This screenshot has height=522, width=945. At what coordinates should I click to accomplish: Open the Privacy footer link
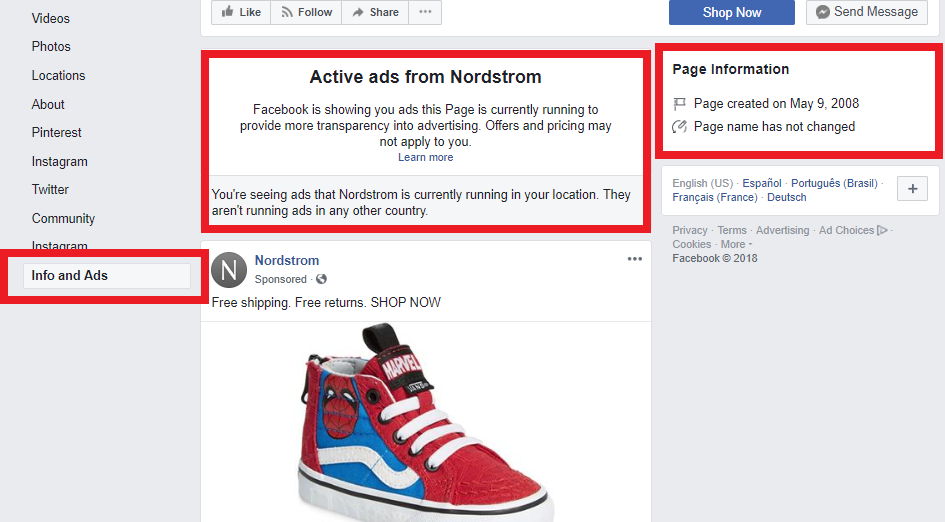[x=690, y=230]
